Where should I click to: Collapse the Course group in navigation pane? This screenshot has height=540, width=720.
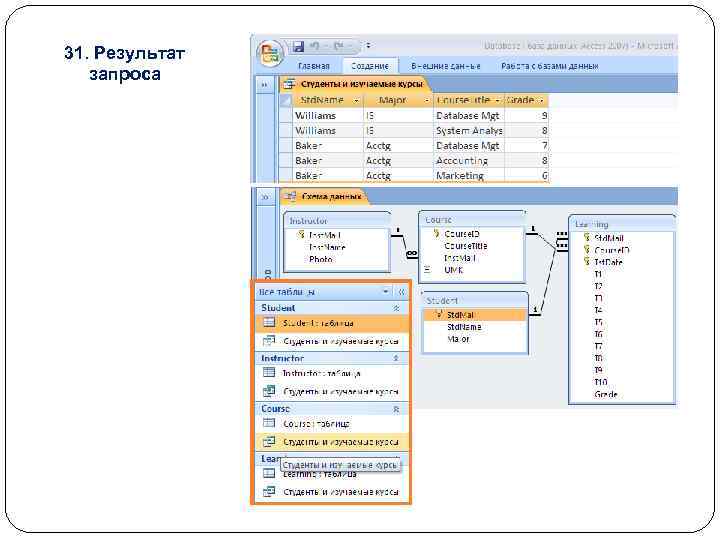396,409
